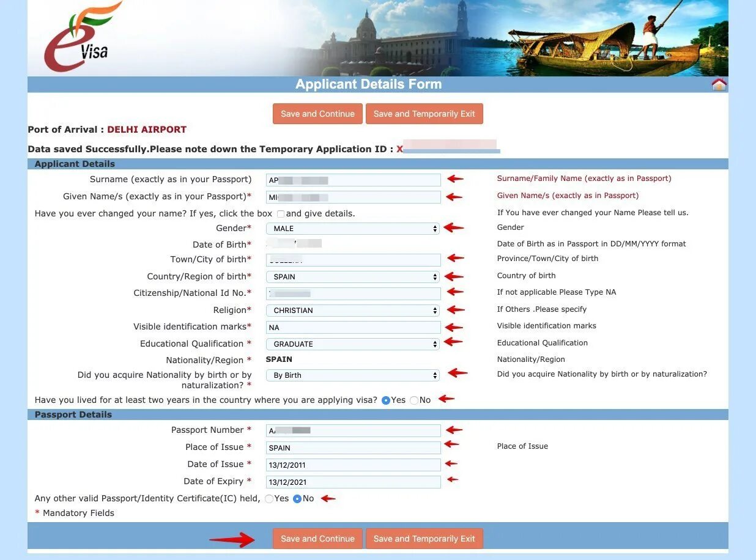The width and height of the screenshot is (756, 560).
Task: Click bottom Save and Continue button
Action: [x=317, y=539]
